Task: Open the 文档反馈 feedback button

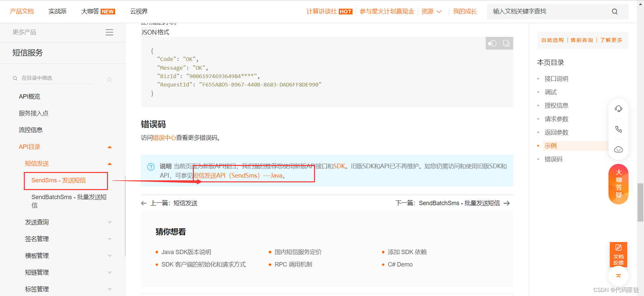Action: tap(619, 254)
